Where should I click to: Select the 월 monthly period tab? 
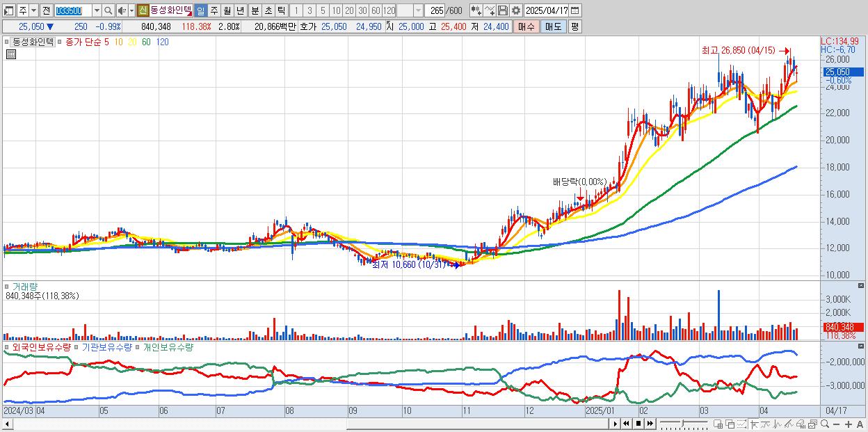click(227, 10)
